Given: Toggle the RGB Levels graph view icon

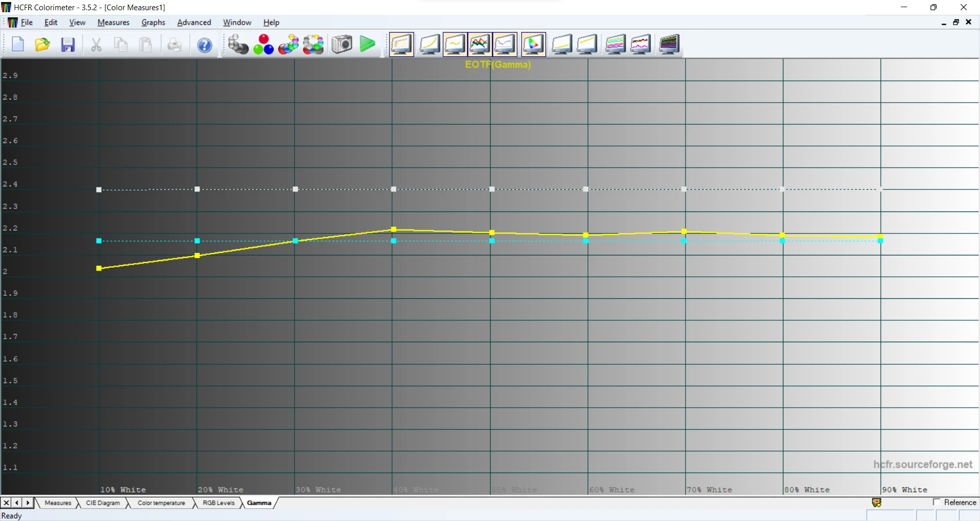Looking at the screenshot, I should tap(480, 44).
